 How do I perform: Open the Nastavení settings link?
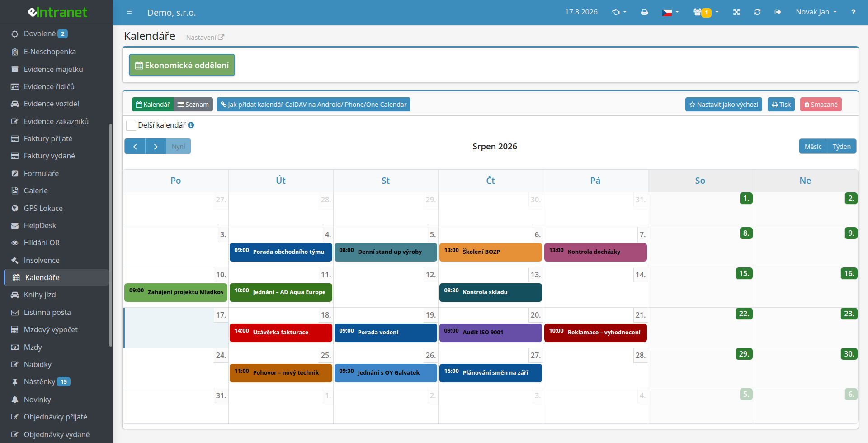click(x=205, y=38)
